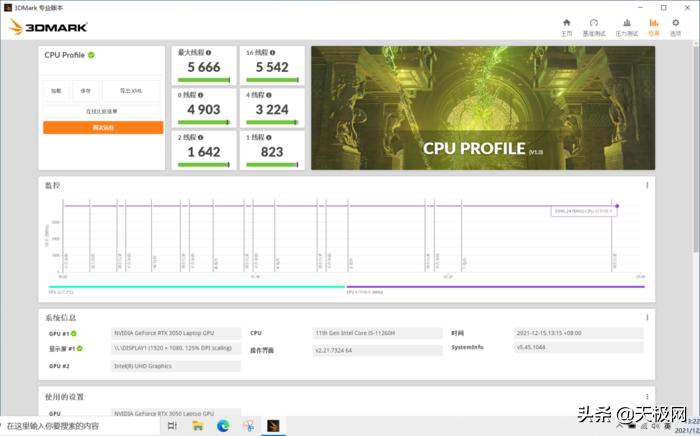
Task: Select the Results (结果) chart icon
Action: [x=654, y=23]
